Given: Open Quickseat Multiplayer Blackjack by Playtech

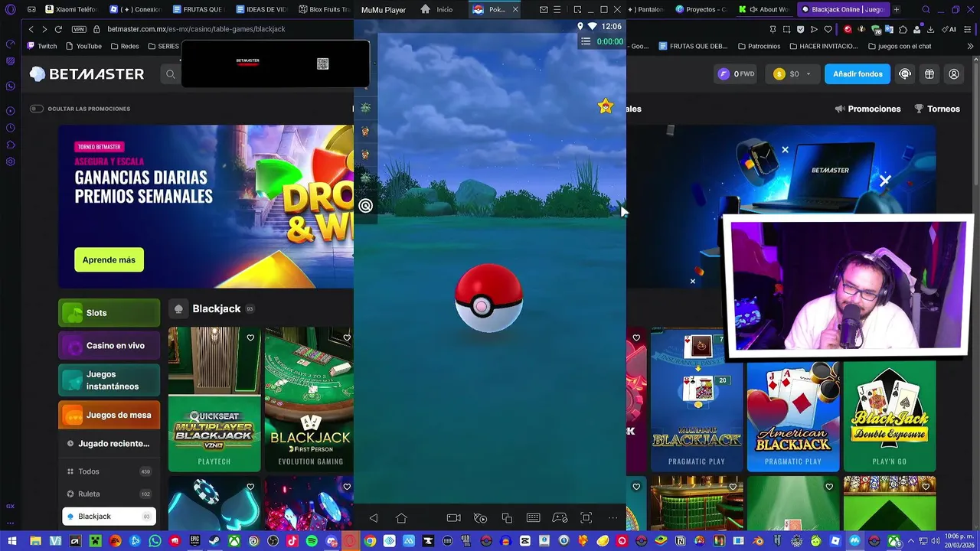Looking at the screenshot, I should pos(214,399).
